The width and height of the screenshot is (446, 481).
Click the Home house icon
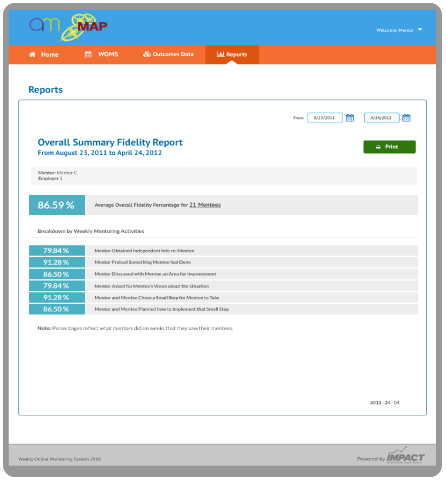tap(32, 54)
